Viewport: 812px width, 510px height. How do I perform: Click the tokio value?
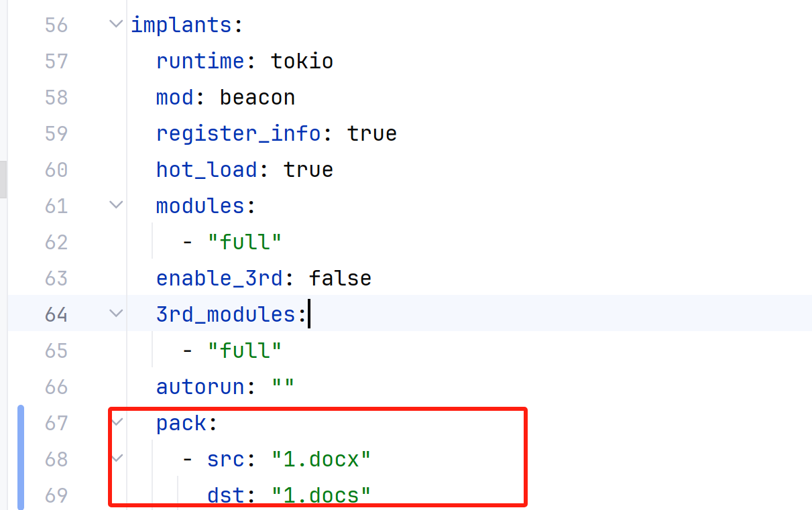pos(302,62)
